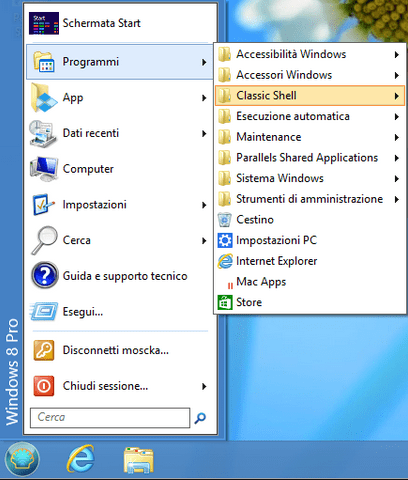
Task: Click into the Cerca search field
Action: tap(110, 418)
